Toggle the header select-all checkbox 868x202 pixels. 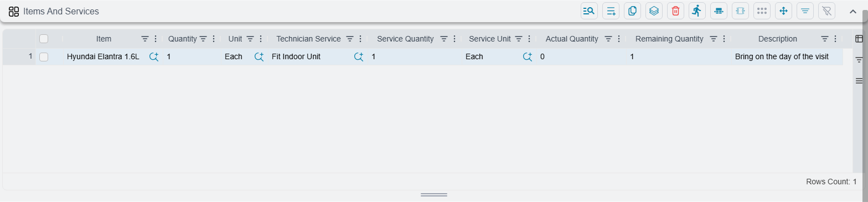tap(44, 39)
